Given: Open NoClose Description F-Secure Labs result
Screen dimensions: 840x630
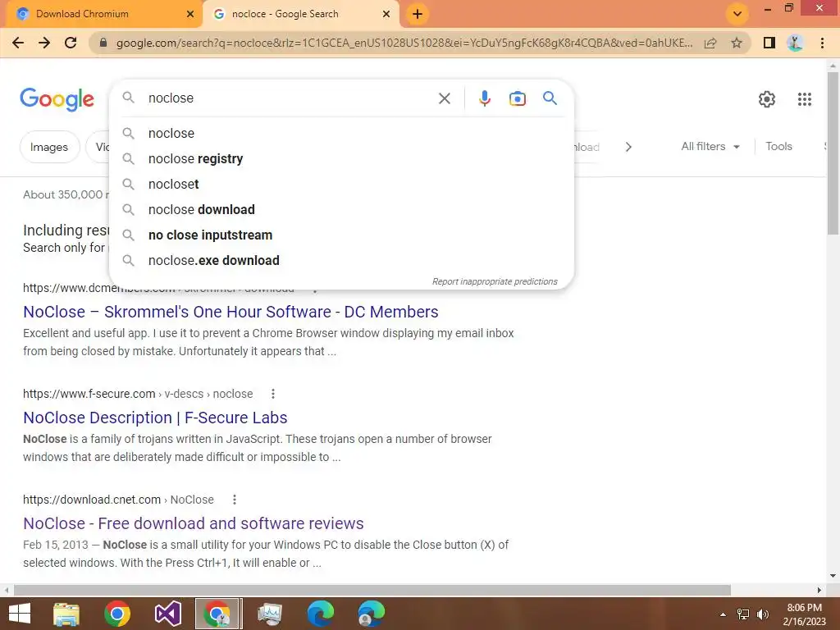Looking at the screenshot, I should [x=155, y=418].
